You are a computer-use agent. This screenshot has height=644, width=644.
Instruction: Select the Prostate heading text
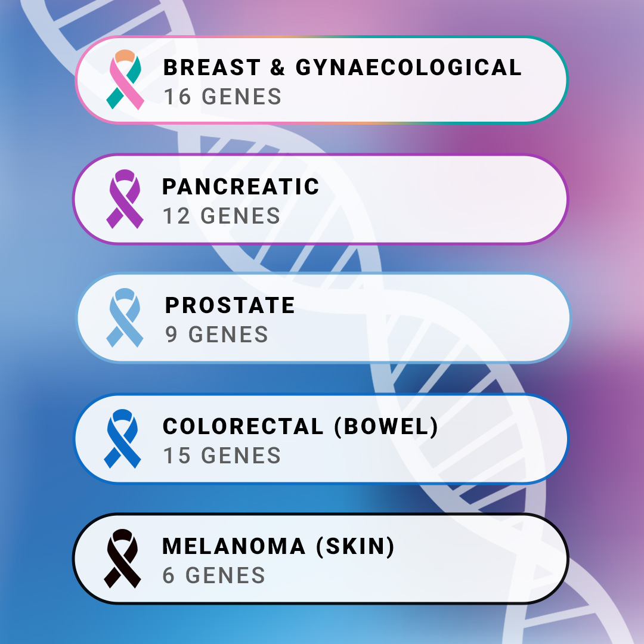(230, 305)
